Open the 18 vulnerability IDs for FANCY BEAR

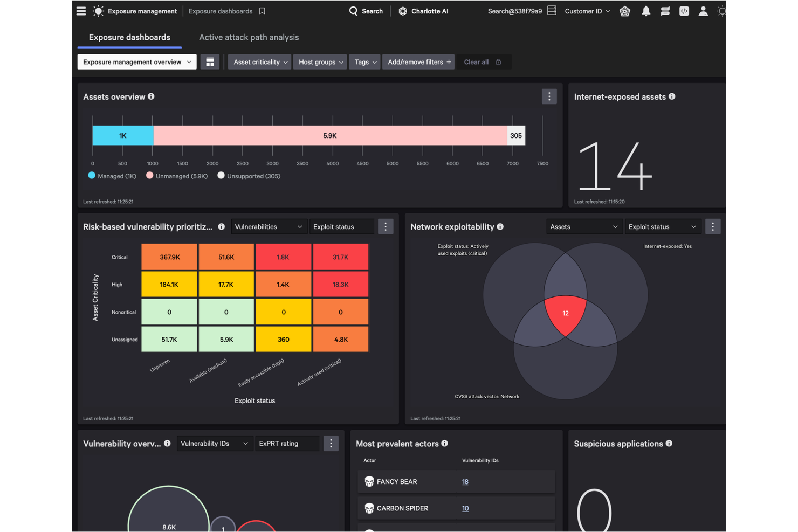click(x=465, y=481)
